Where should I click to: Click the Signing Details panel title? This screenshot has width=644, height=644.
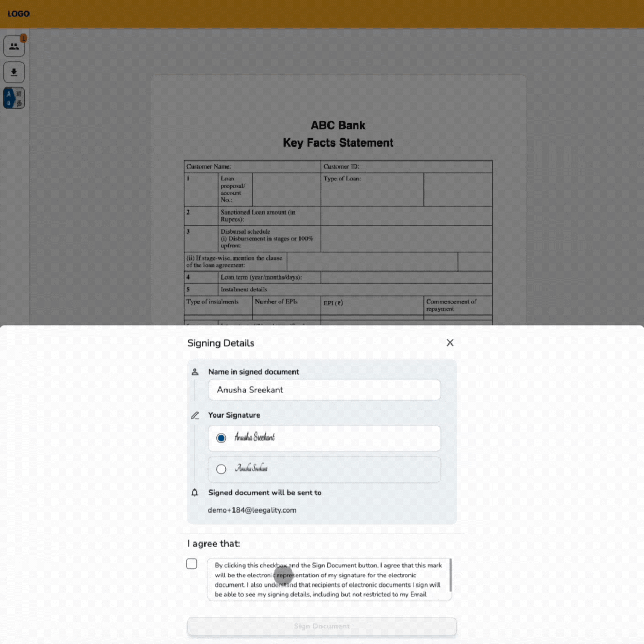coord(221,343)
